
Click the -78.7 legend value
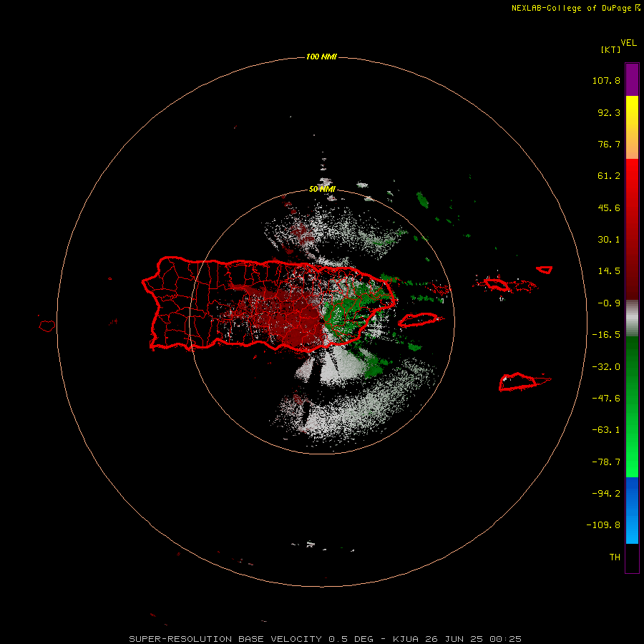[606, 462]
